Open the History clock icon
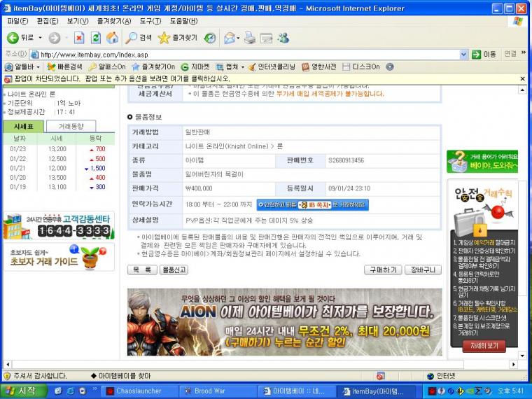Screen dimensions: 532x399 tap(210, 38)
